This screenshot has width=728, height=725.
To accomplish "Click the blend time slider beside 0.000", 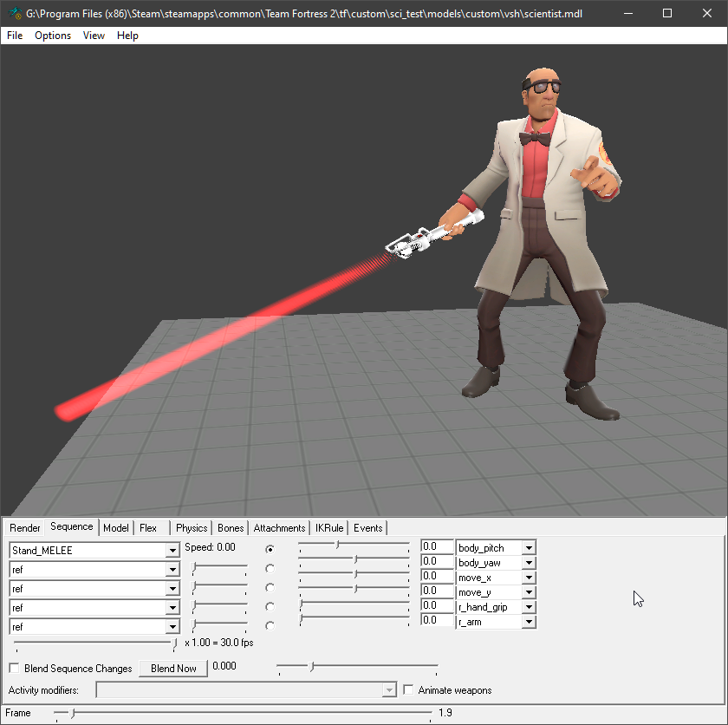I will (x=357, y=668).
